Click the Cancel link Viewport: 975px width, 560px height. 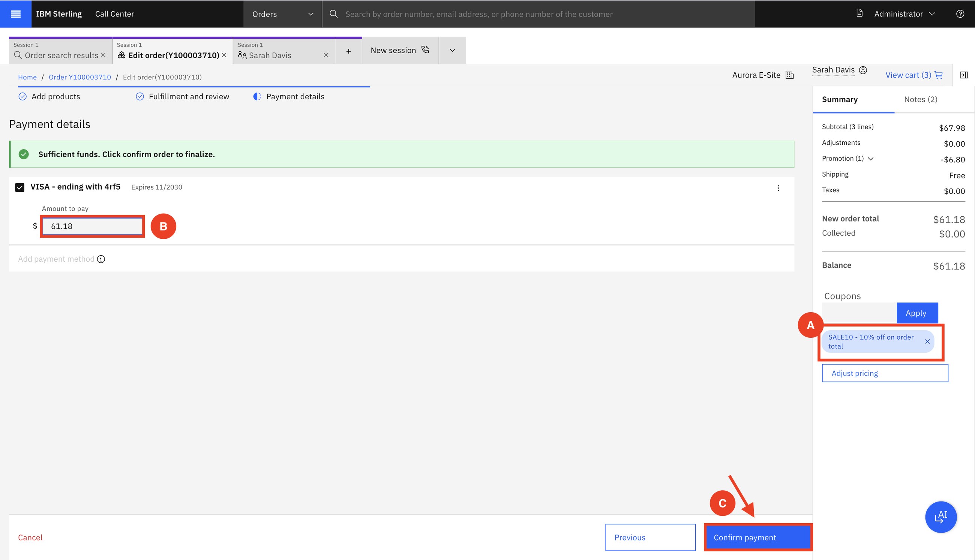tap(30, 537)
